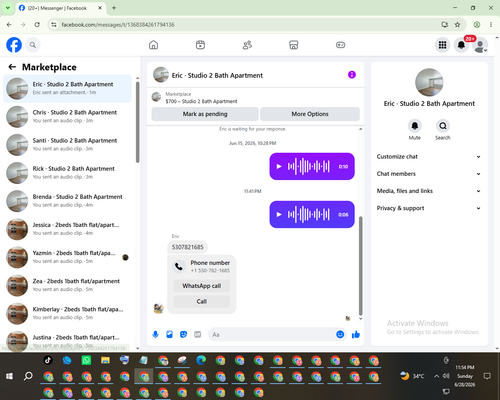The height and width of the screenshot is (400, 500).
Task: Click the browser address bar URL
Action: 118,25
